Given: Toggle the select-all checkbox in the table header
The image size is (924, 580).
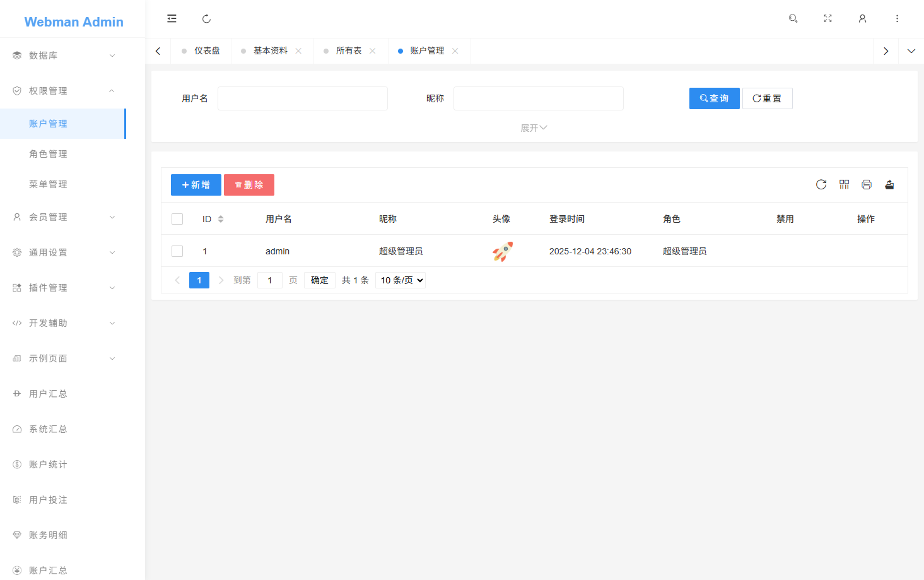Looking at the screenshot, I should pos(177,218).
